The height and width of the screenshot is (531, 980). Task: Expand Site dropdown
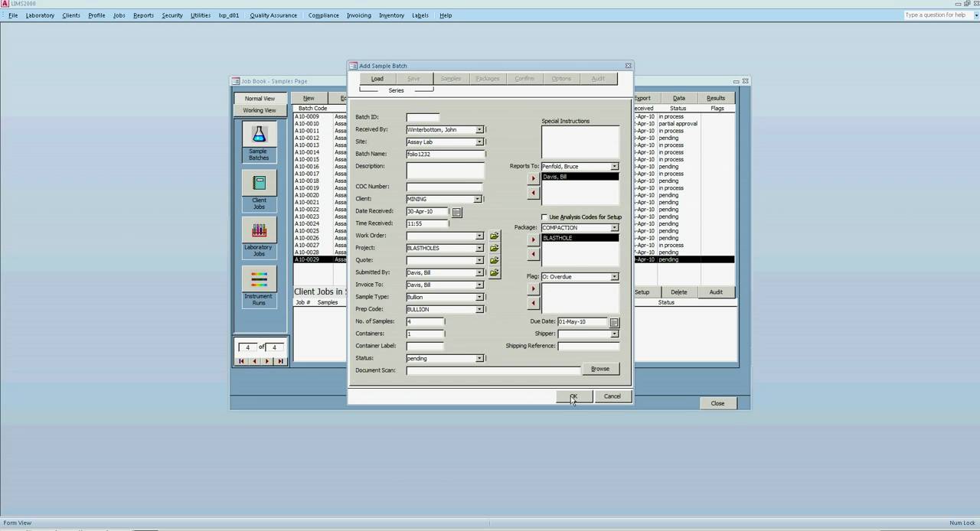pos(479,142)
